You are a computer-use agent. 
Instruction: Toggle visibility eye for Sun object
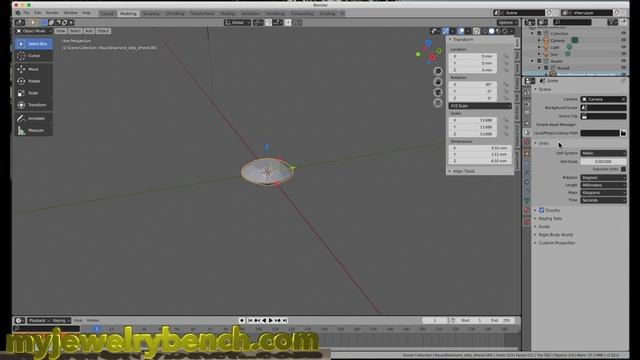coord(623,54)
